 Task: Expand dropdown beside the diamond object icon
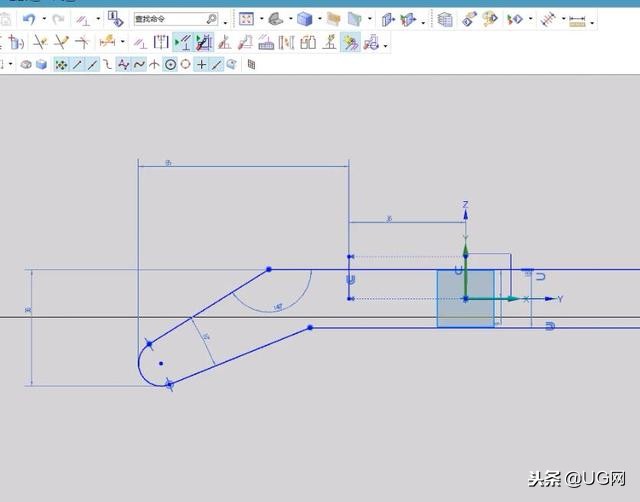pos(531,19)
